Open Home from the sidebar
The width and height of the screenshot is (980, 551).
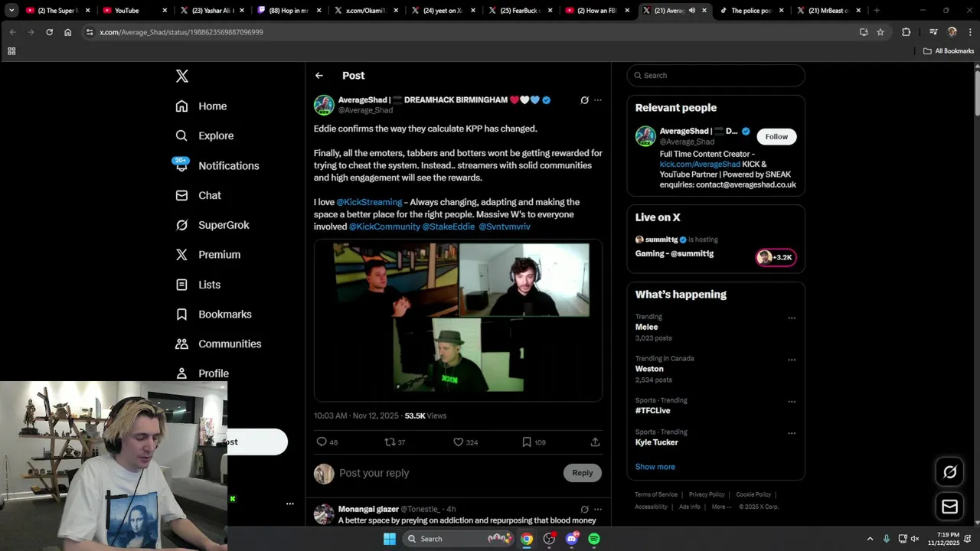click(201, 106)
